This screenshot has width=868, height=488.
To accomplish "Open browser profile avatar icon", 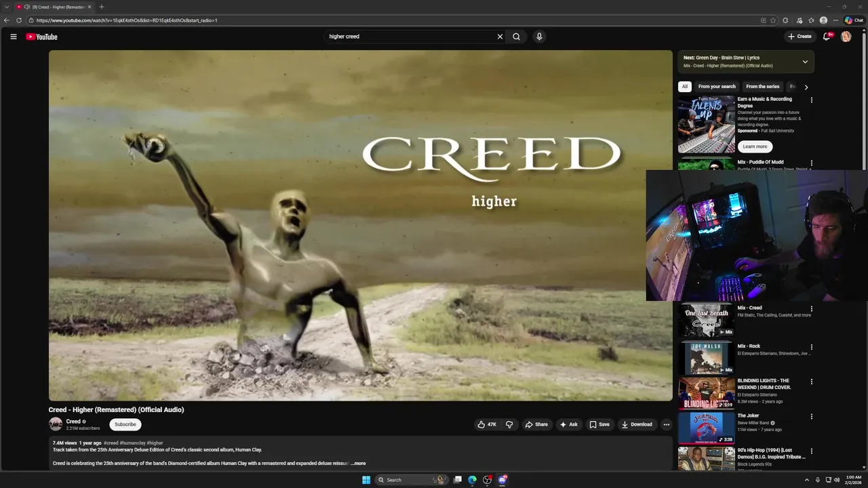I will coord(823,20).
